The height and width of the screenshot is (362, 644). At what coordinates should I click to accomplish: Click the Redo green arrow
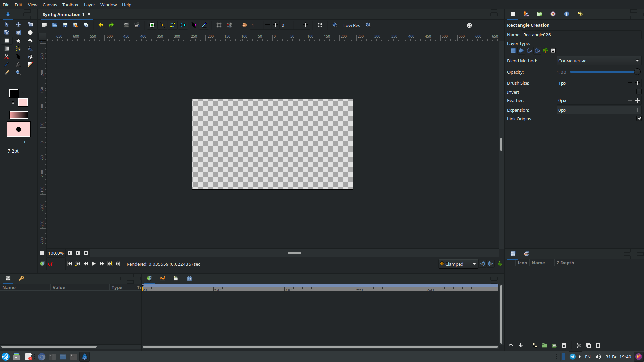[111, 25]
